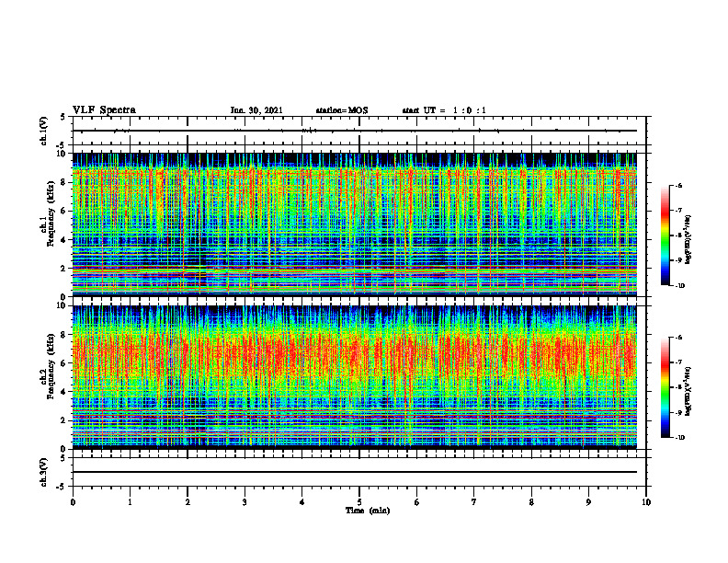Click the ch.1 spectrogram panel
Viewport: 728px width, 563px height.
(355, 224)
